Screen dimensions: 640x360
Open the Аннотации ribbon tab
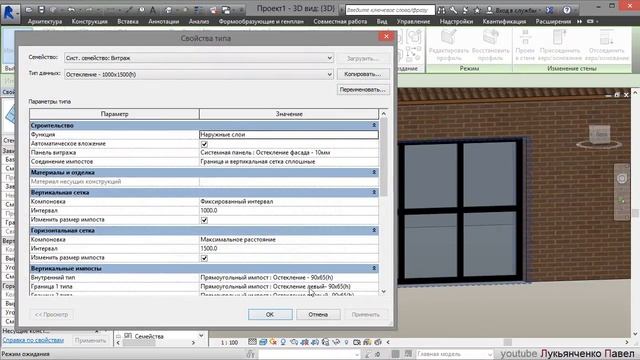pyautogui.click(x=164, y=21)
